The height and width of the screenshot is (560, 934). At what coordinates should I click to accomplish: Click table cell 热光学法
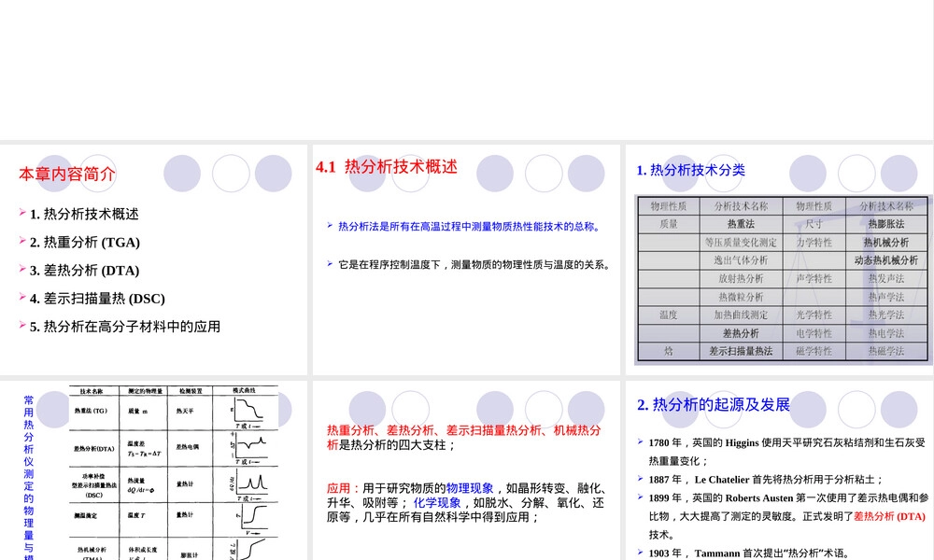886,315
